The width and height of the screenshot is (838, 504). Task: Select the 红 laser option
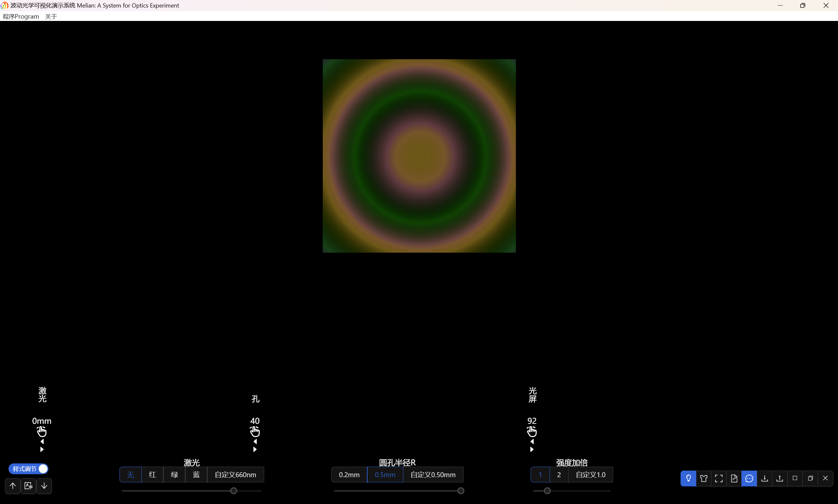pyautogui.click(x=153, y=475)
